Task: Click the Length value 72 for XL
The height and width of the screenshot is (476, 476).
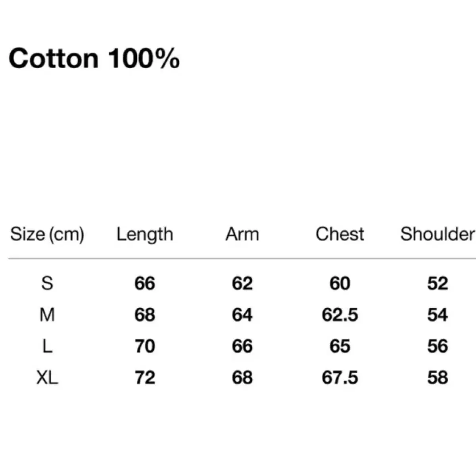Action: pos(145,378)
